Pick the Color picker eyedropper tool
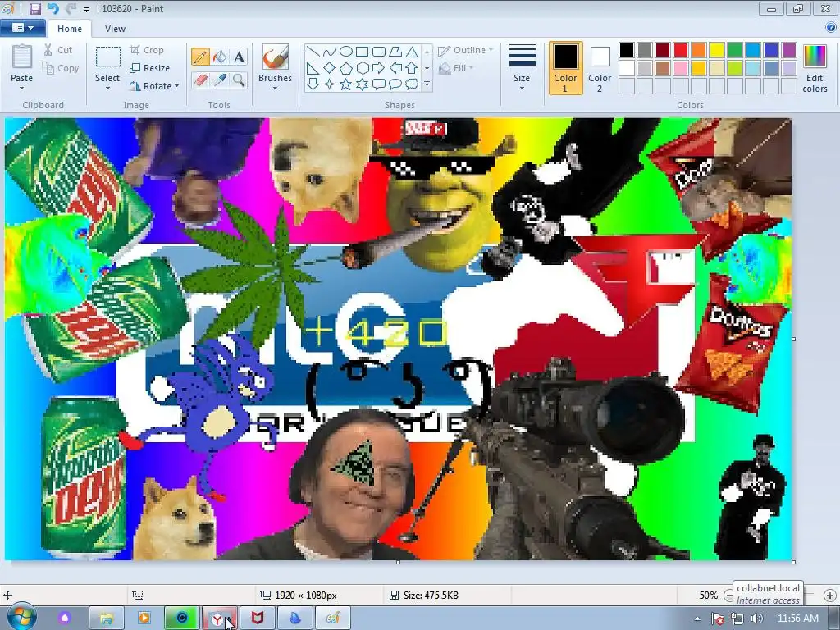This screenshot has height=630, width=840. tap(220, 80)
